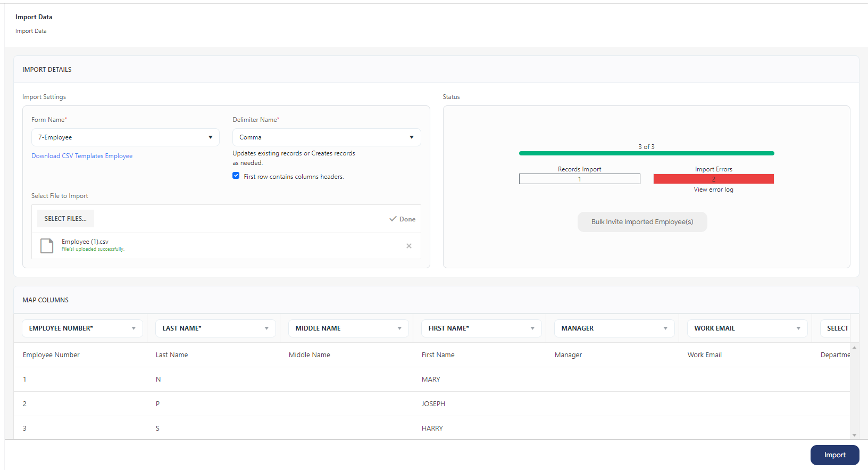Download CSV Templates Employee link
The height and width of the screenshot is (470, 868).
pos(82,156)
